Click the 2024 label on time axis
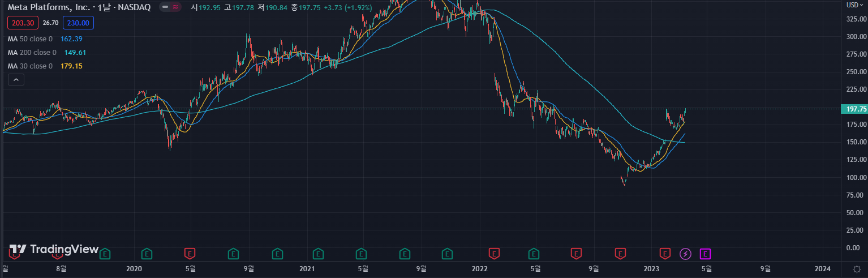Viewport: 868px width, 278px height. click(x=823, y=268)
